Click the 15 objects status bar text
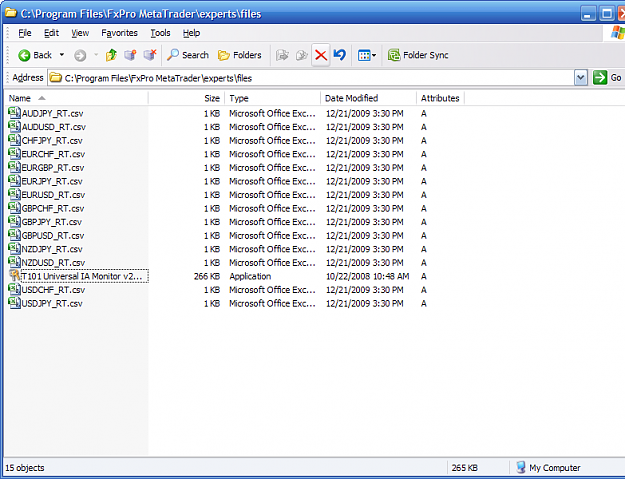The height and width of the screenshot is (479, 625). 25,468
